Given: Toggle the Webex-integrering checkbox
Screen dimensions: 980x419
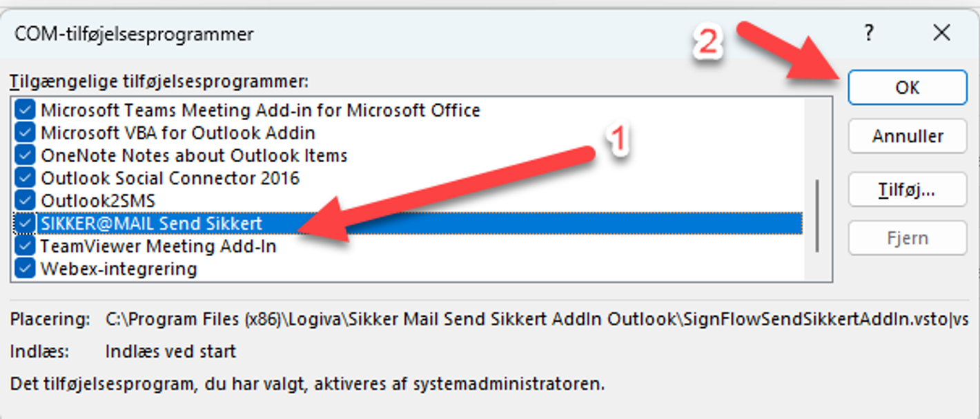Looking at the screenshot, I should [26, 269].
